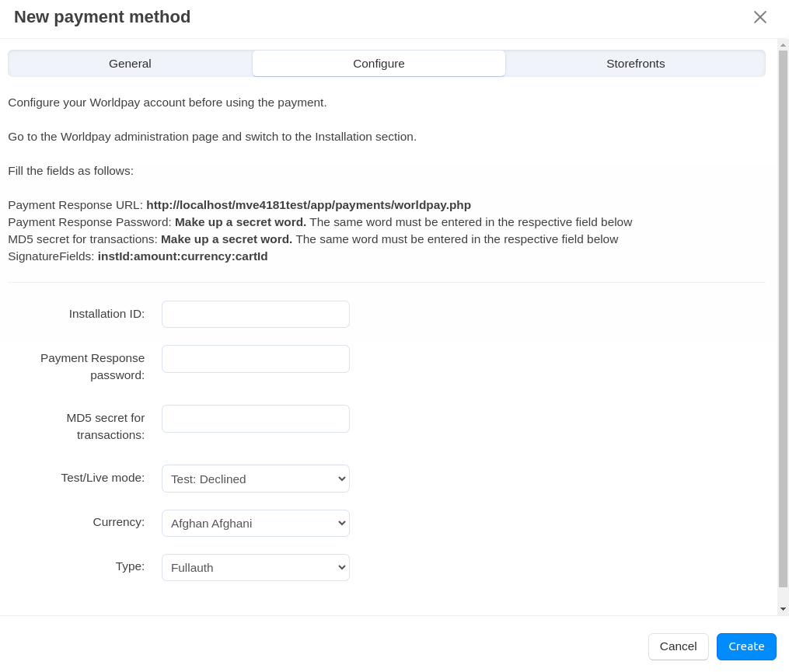Select the Configure tab
Image resolution: width=789 pixels, height=672 pixels.
(x=379, y=64)
